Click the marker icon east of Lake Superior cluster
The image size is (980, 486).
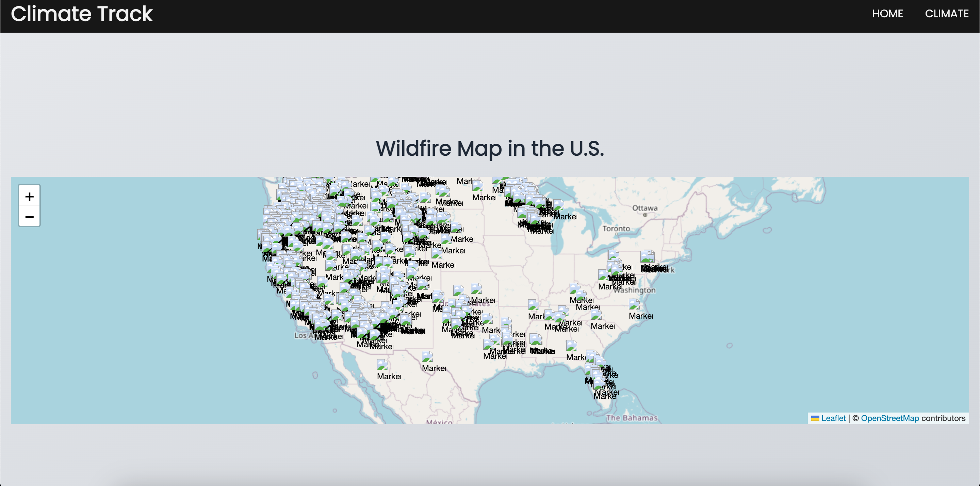(558, 205)
